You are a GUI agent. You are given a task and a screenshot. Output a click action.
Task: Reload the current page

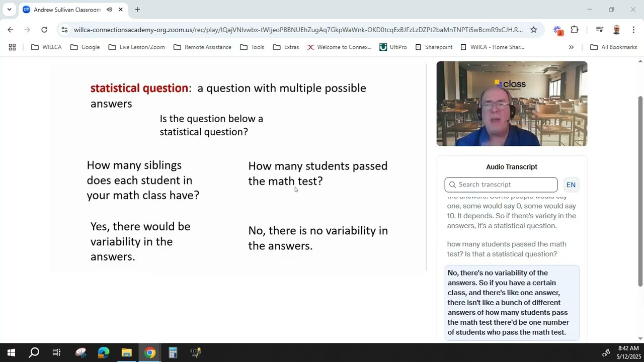[x=44, y=30]
